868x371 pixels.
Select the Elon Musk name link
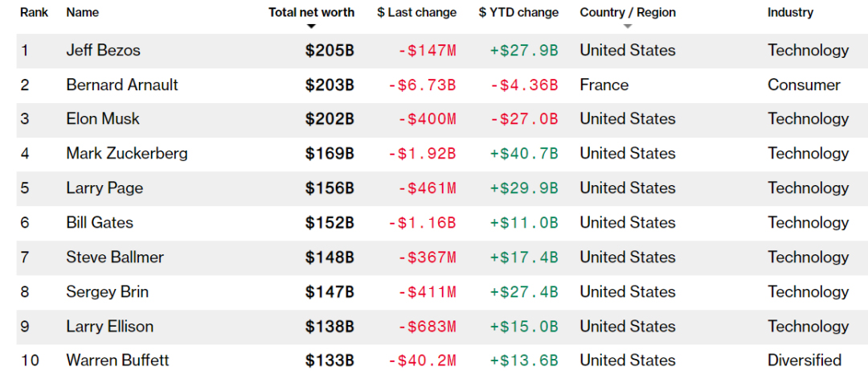103,119
